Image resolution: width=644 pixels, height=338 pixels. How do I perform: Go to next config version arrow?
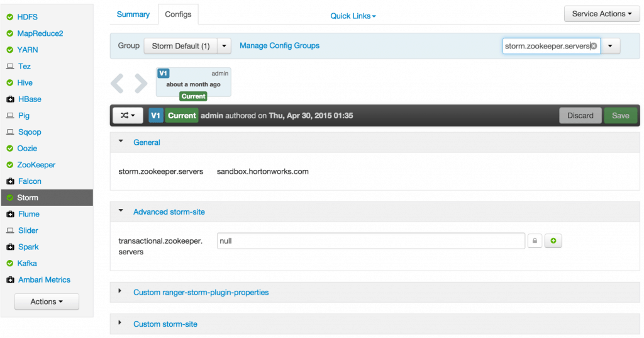tap(141, 83)
